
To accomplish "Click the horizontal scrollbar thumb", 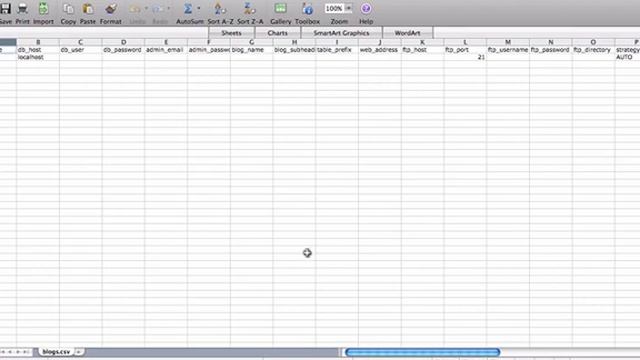I will click(x=422, y=352).
